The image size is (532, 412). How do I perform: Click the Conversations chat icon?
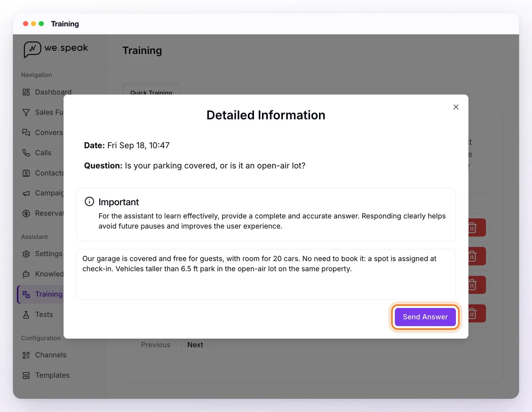click(26, 132)
